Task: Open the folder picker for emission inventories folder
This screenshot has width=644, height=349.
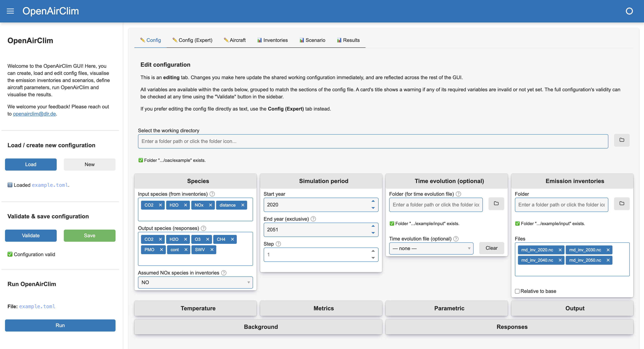Action: pyautogui.click(x=622, y=204)
